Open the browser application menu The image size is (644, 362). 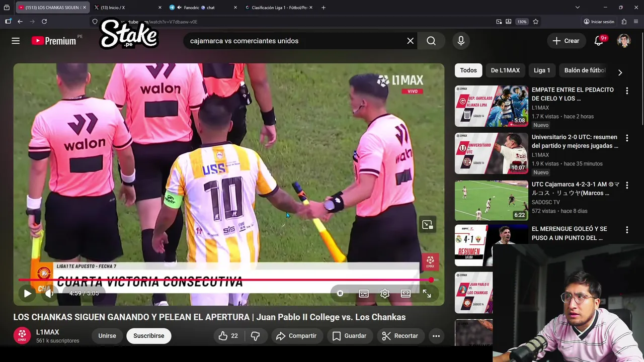coord(636,22)
